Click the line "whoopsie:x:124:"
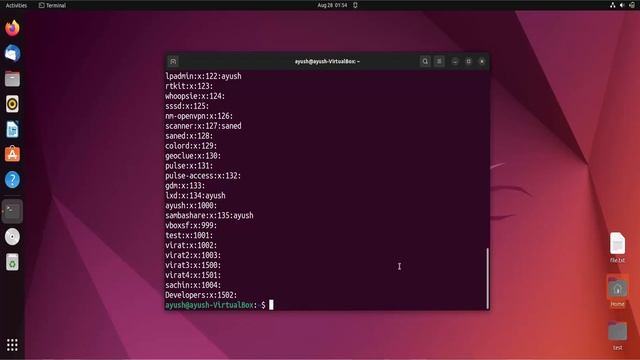 coord(195,96)
